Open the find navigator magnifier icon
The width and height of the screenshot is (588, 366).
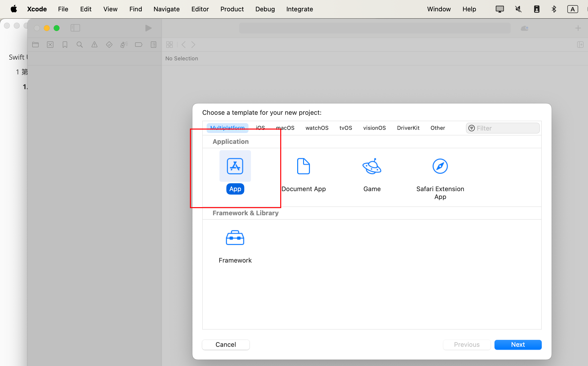point(80,45)
